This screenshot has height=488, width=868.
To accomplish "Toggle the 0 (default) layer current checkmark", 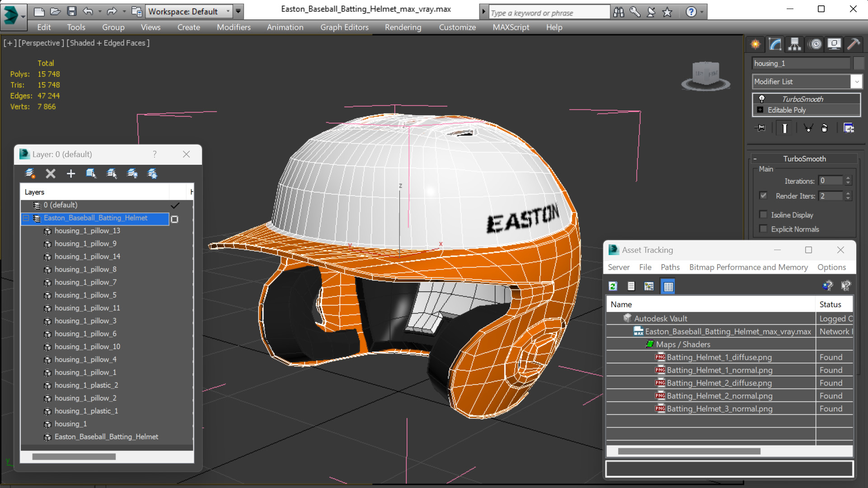I will click(x=175, y=205).
